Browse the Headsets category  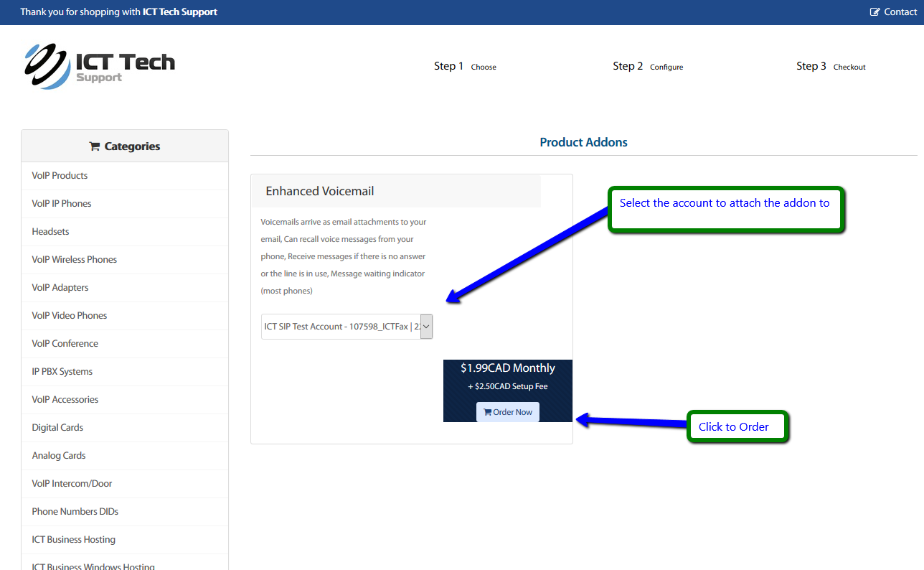click(50, 232)
